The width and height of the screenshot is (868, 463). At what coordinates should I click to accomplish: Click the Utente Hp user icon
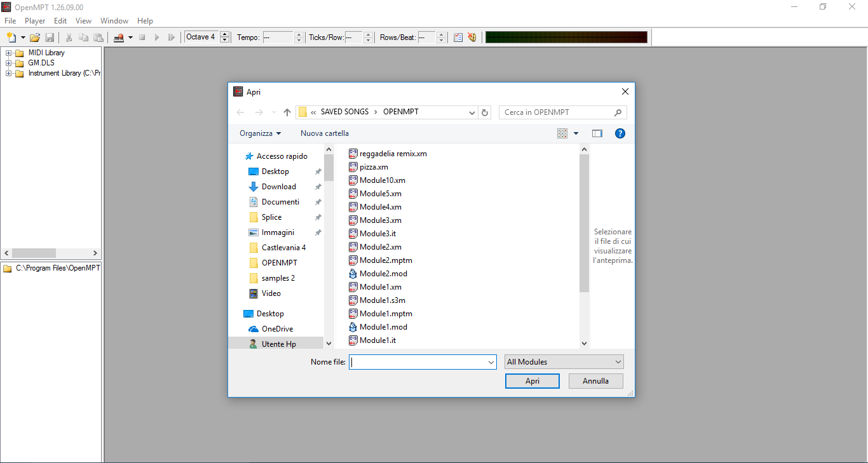click(x=254, y=344)
